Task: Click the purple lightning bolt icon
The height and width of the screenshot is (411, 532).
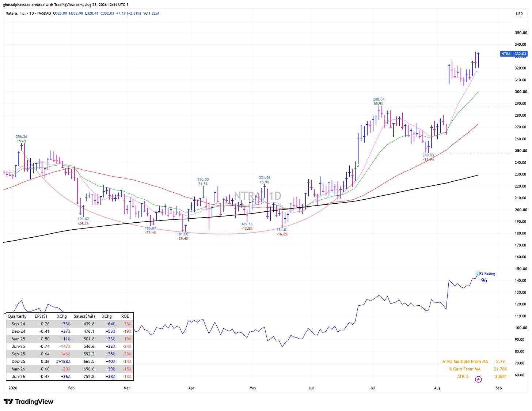Action: tap(478, 379)
